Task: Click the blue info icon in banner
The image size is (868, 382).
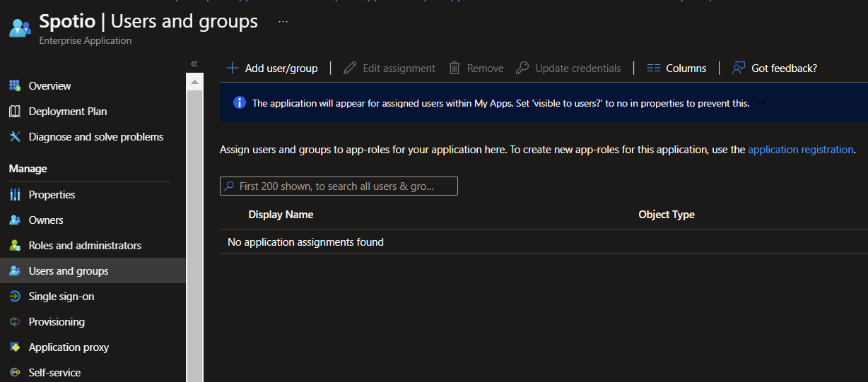Action: 240,103
